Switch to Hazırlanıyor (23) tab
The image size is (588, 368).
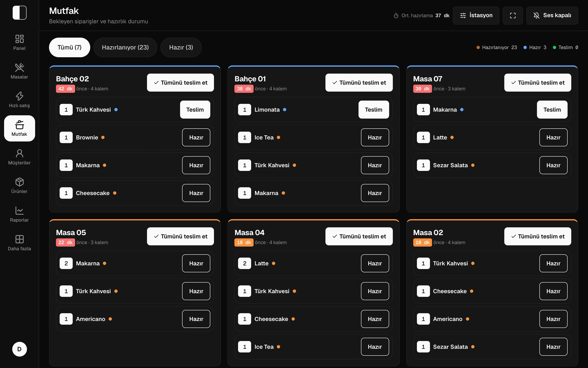tap(125, 47)
